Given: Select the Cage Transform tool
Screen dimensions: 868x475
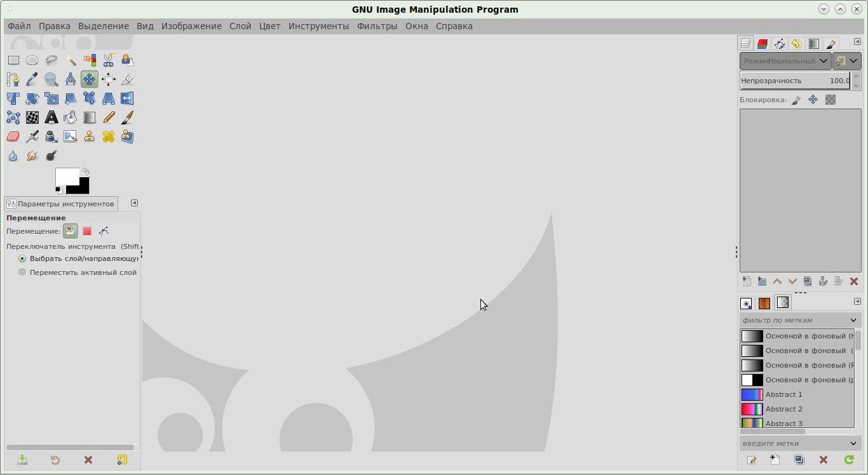Looking at the screenshot, I should [x=13, y=117].
